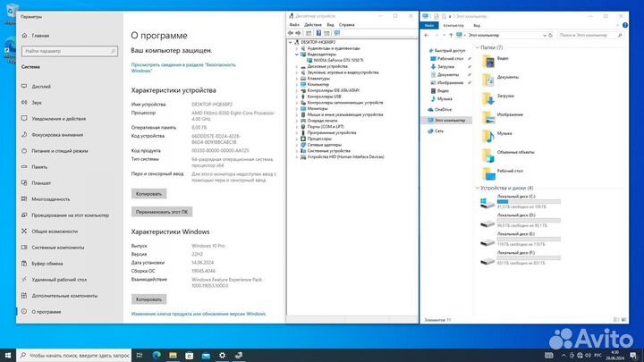Open the Music folder in File Explorer
The height and width of the screenshot is (362, 644).
point(497,136)
